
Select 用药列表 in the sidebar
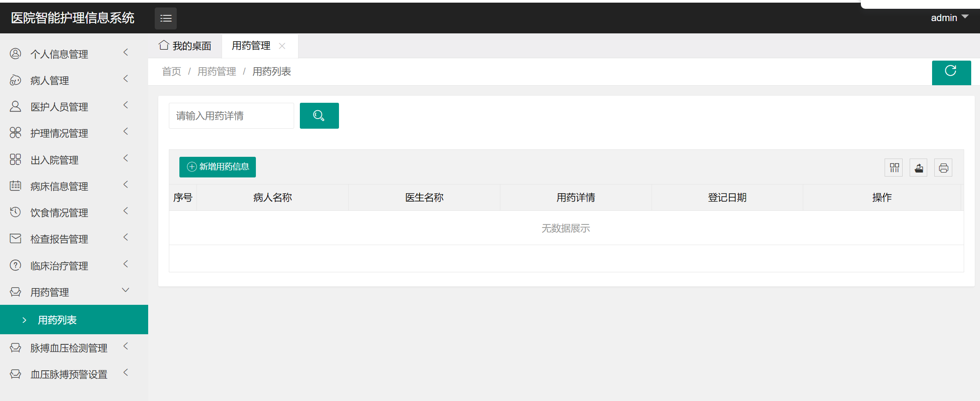57,320
